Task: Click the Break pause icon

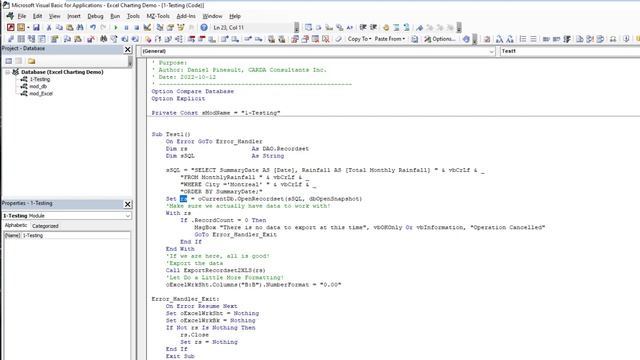Action: [126, 27]
